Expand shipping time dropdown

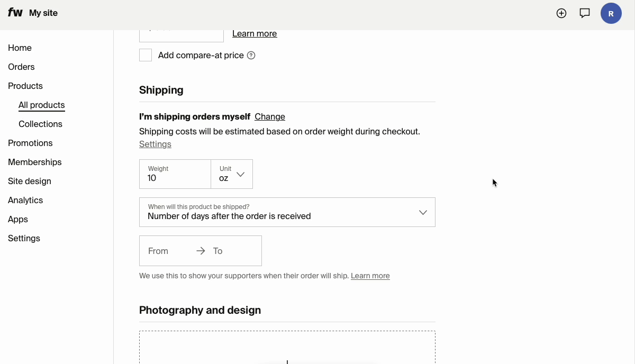coord(287,212)
